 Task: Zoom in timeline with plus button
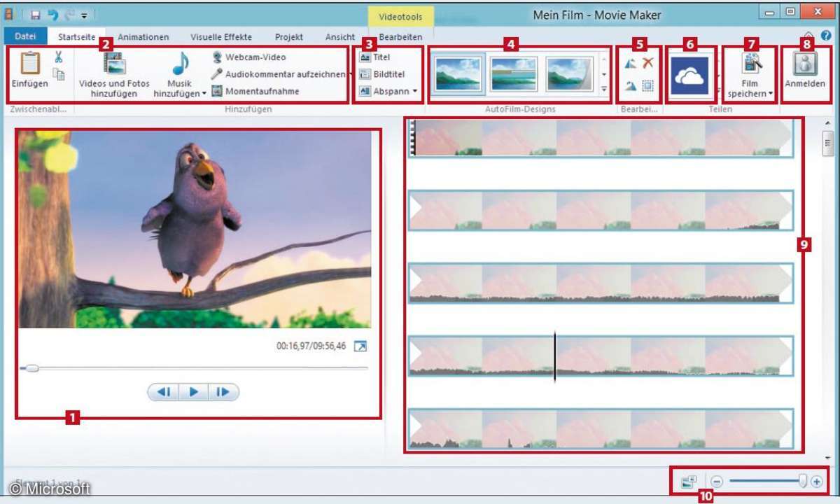click(x=817, y=482)
